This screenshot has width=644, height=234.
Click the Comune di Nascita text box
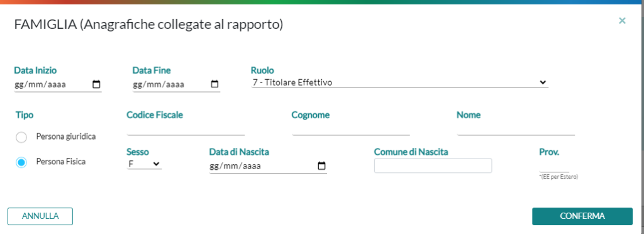pyautogui.click(x=433, y=165)
